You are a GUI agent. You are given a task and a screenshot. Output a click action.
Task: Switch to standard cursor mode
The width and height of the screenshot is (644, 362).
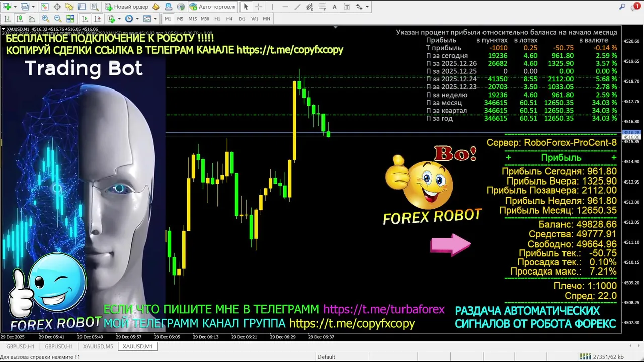[x=246, y=7]
